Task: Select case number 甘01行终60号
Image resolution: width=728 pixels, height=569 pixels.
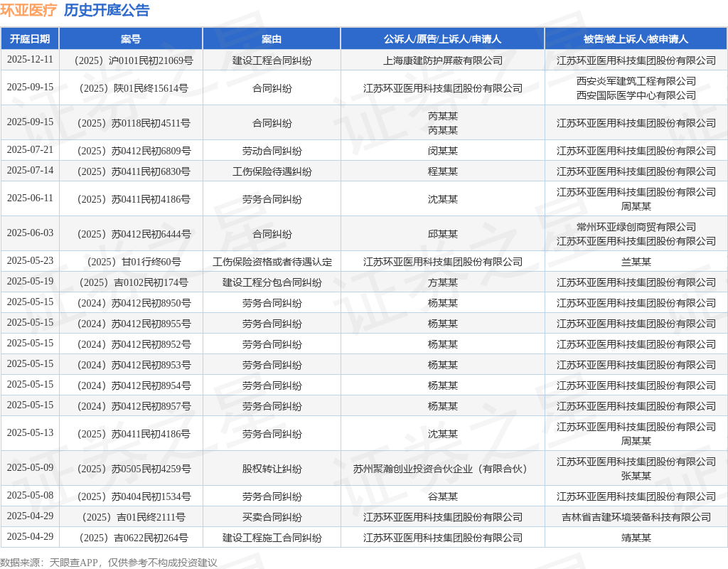Action: coord(133,262)
